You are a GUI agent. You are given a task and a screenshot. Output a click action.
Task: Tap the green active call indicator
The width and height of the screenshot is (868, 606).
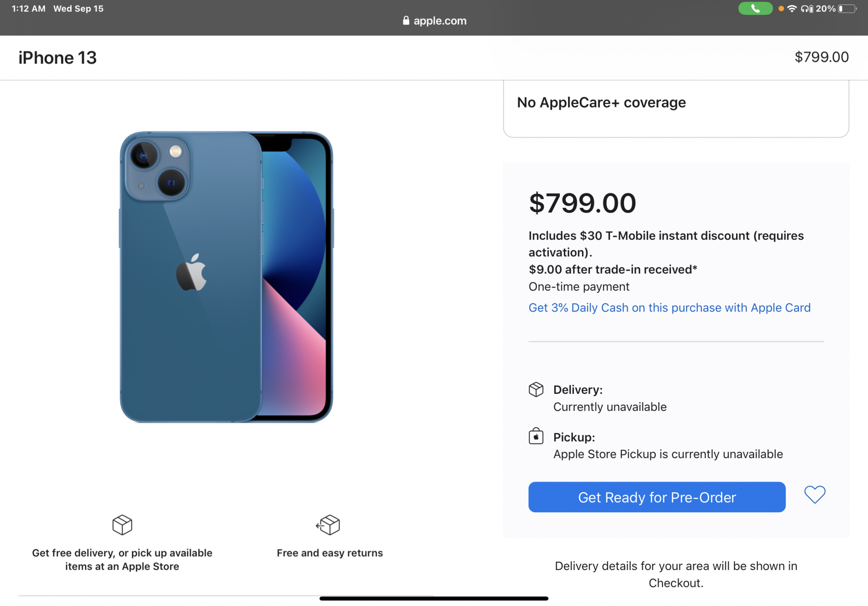pyautogui.click(x=755, y=9)
